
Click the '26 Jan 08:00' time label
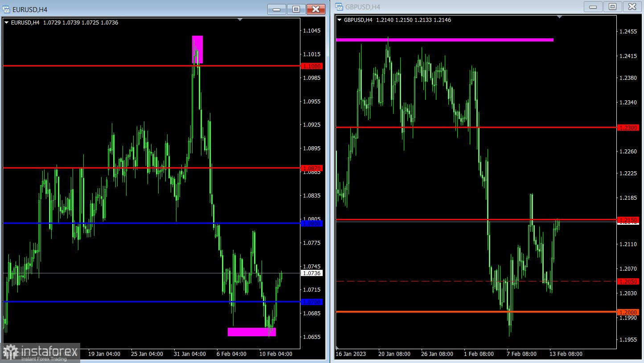coord(437,354)
